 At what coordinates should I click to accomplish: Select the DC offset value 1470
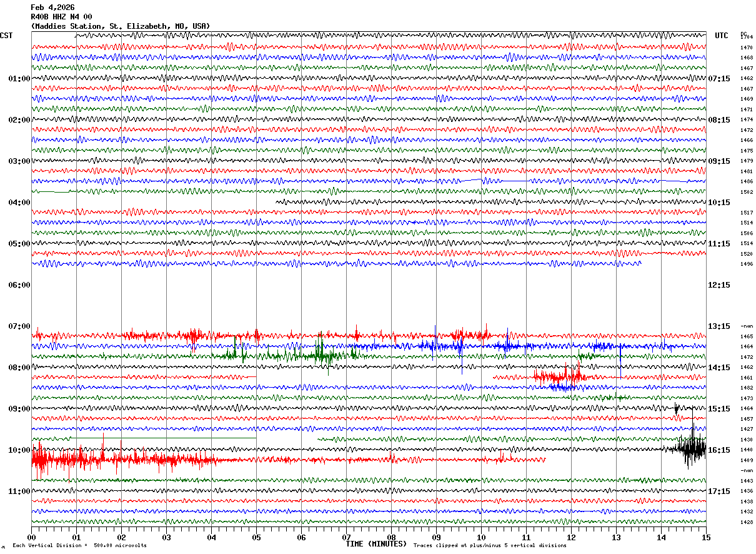(747, 48)
